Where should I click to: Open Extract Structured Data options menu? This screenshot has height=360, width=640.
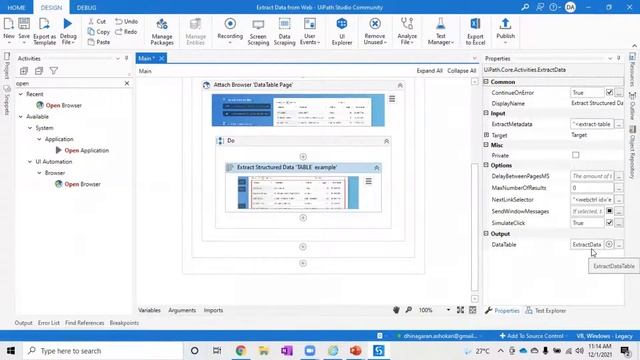pos(369,181)
